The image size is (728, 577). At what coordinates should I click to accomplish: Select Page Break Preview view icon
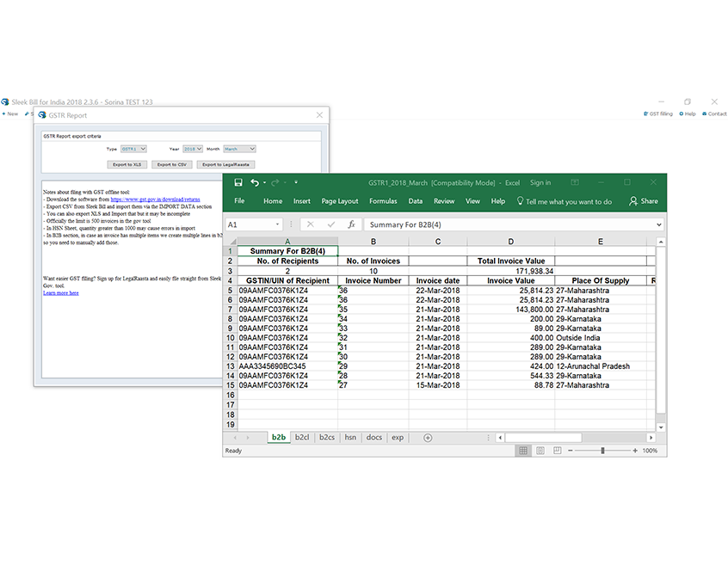(x=558, y=451)
